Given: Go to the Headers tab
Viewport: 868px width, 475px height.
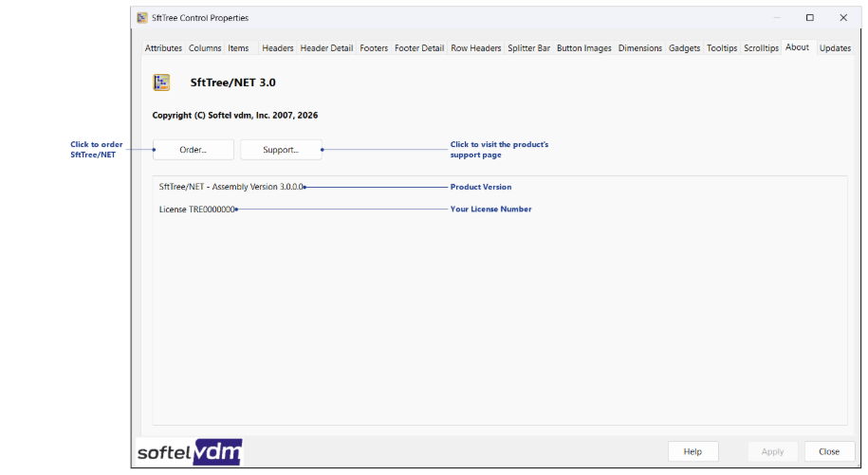Looking at the screenshot, I should [277, 48].
